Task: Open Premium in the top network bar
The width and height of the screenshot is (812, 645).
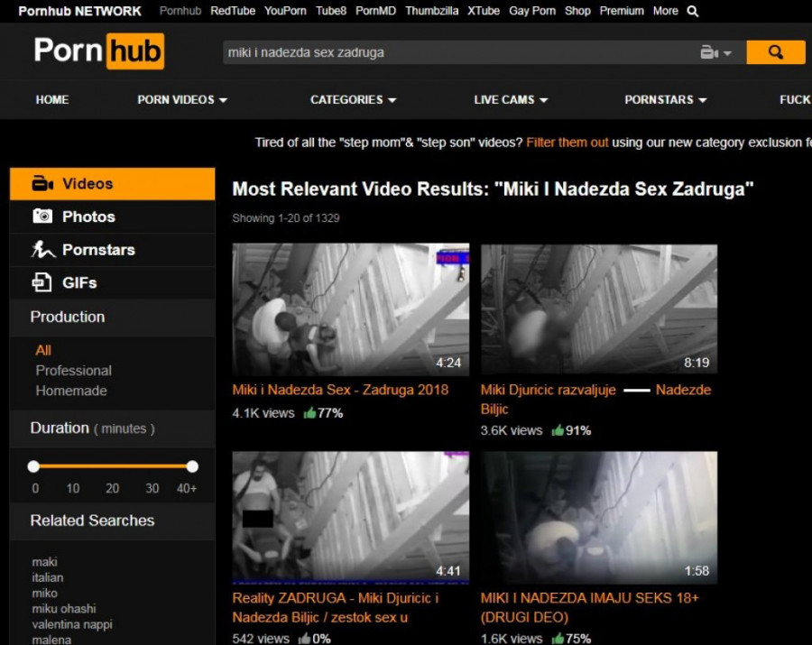Action: (x=622, y=12)
